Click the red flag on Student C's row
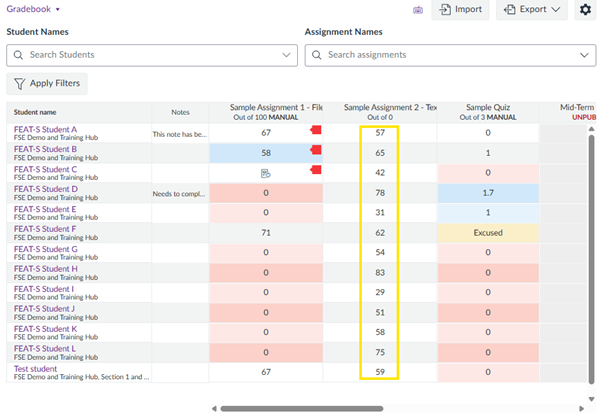 point(317,172)
